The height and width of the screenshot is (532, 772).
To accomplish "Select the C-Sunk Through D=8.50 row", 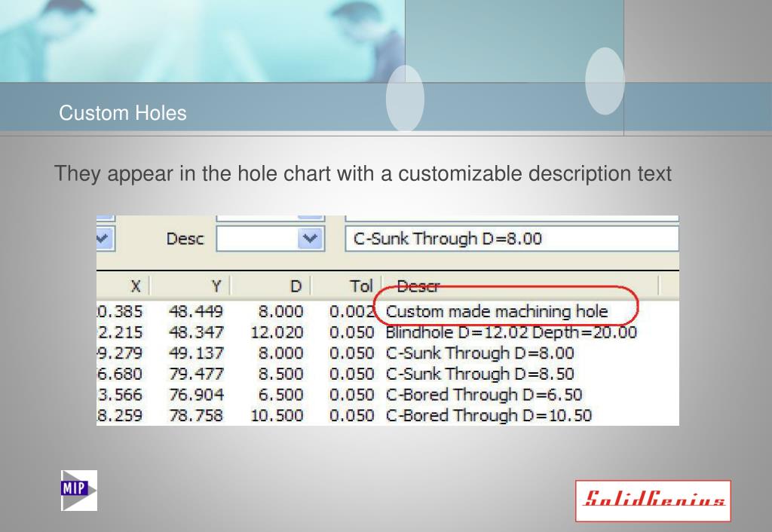I will [388, 374].
